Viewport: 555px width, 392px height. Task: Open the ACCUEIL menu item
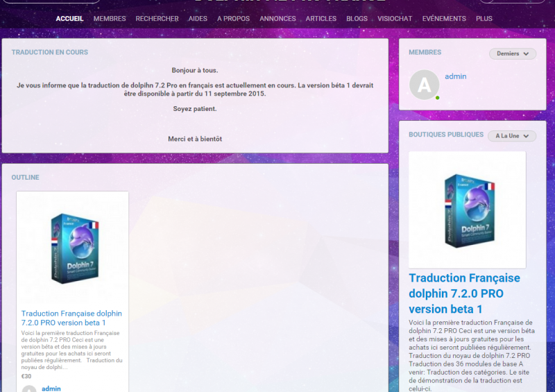[x=69, y=19]
